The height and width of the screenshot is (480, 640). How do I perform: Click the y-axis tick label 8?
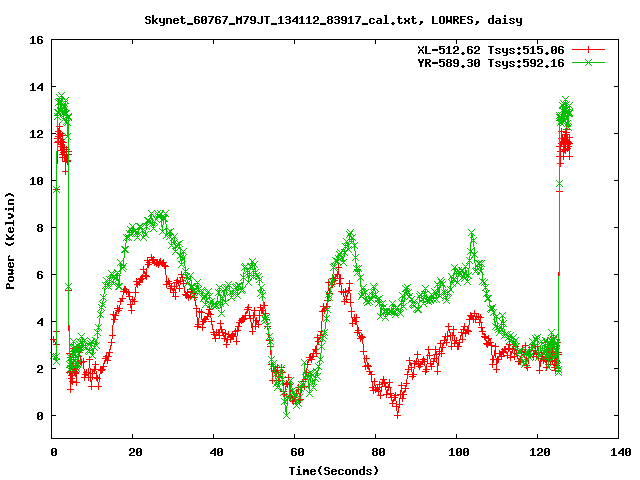pyautogui.click(x=40, y=228)
